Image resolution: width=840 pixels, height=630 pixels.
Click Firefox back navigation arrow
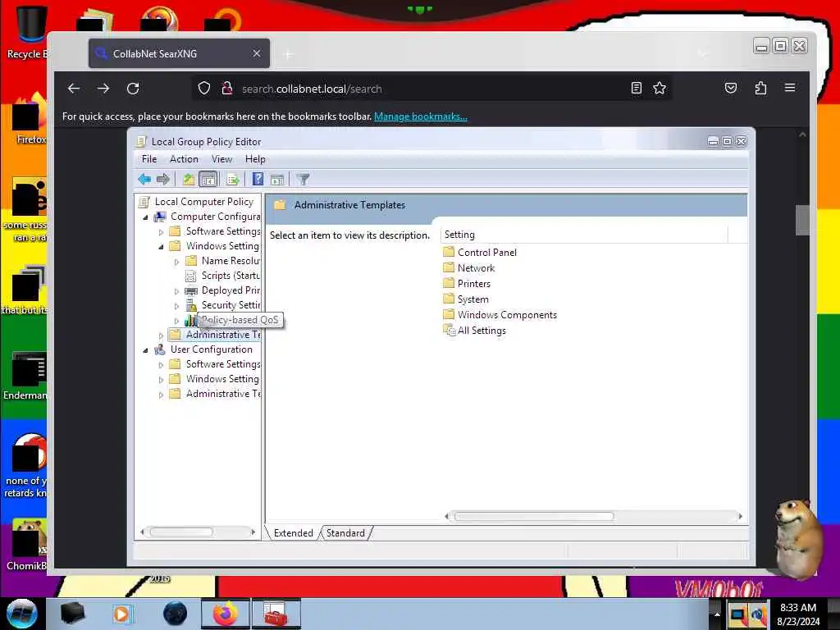[x=74, y=89]
